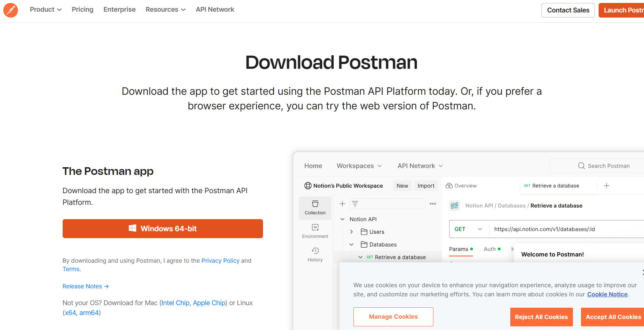Select Home in the app preview
644x330 pixels.
click(x=313, y=166)
